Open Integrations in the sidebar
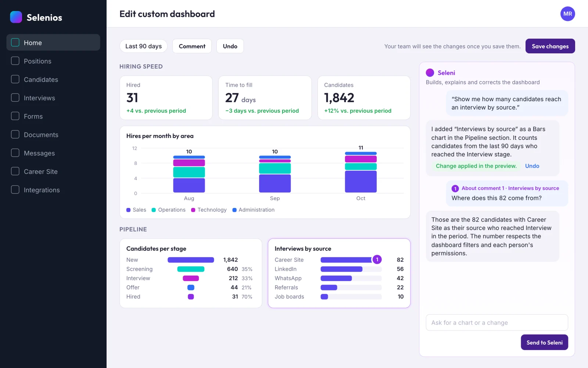The height and width of the screenshot is (368, 588). point(53,190)
